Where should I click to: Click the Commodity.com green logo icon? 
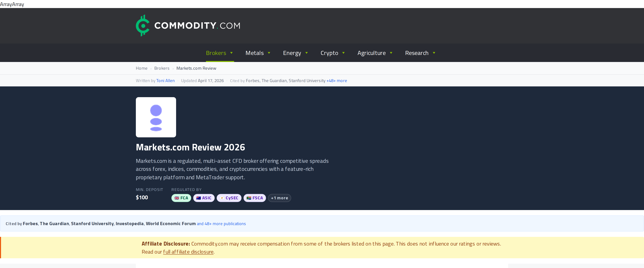tap(143, 25)
